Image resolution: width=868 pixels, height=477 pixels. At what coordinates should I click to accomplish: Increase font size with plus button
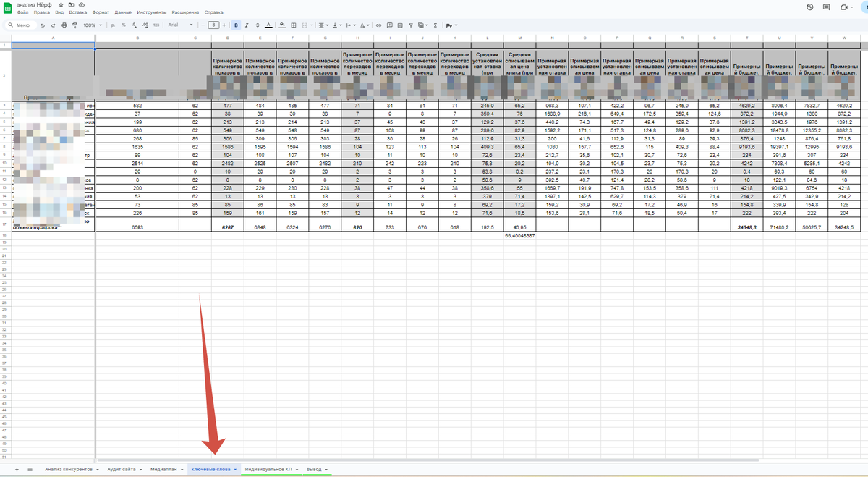tap(224, 25)
